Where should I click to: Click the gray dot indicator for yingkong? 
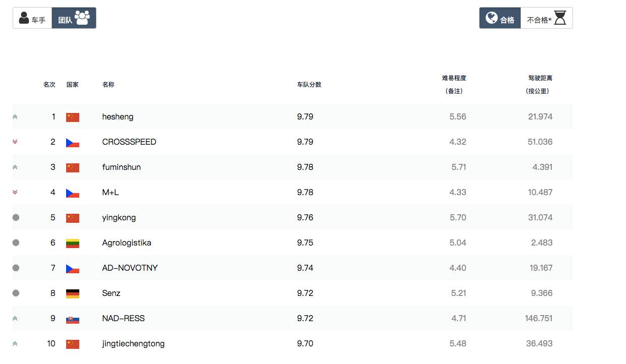coord(16,217)
